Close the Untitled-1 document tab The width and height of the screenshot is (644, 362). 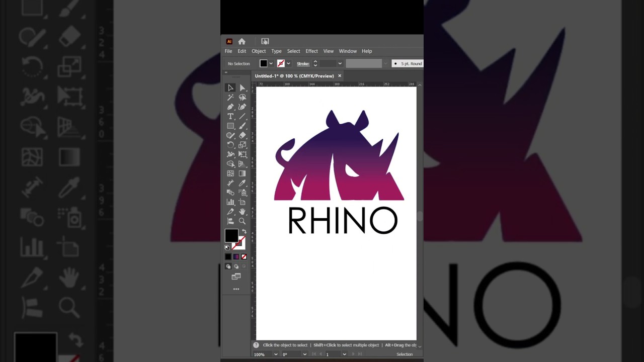pyautogui.click(x=340, y=76)
